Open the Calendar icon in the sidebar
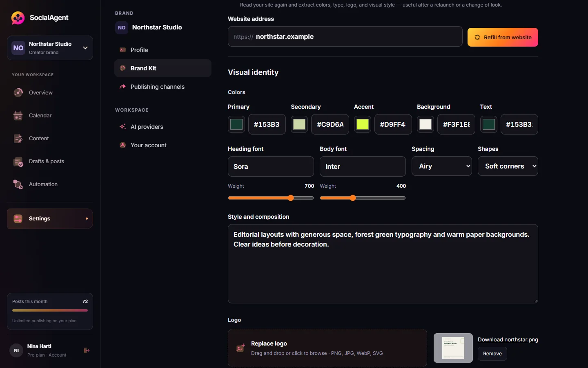Viewport: 588px width, 368px height. click(x=18, y=116)
